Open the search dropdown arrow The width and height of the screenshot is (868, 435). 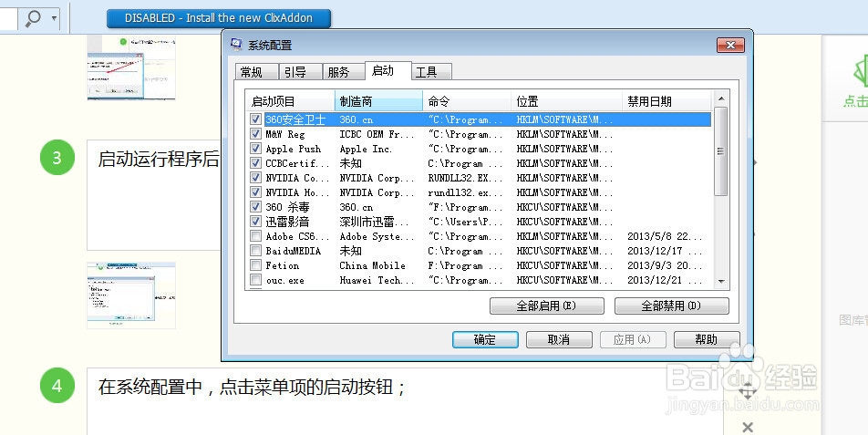pyautogui.click(x=54, y=18)
